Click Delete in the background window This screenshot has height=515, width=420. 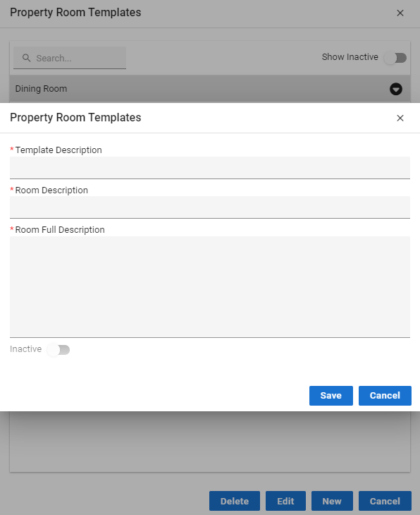click(x=235, y=501)
